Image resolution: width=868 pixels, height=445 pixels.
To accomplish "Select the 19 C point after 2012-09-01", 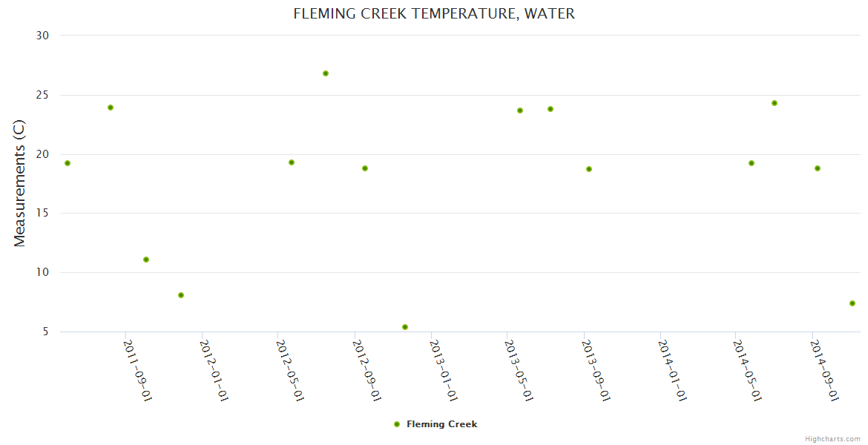I will [x=365, y=168].
